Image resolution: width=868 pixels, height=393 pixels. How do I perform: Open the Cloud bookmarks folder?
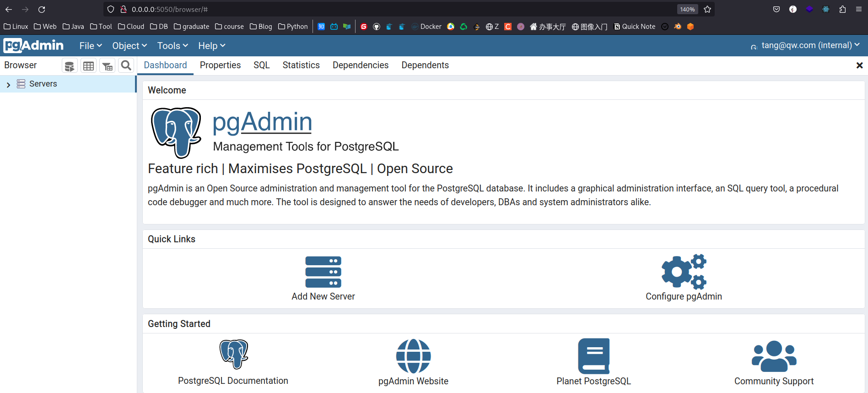[131, 27]
